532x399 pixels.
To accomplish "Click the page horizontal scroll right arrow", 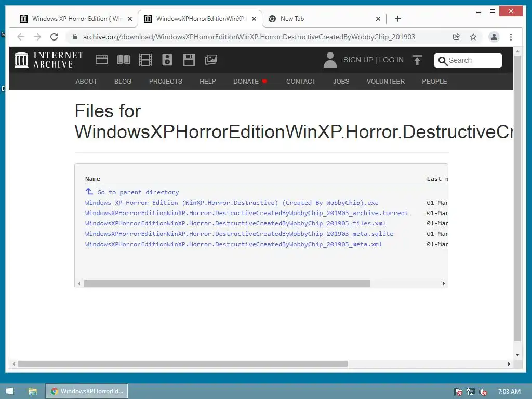I will pos(509,364).
